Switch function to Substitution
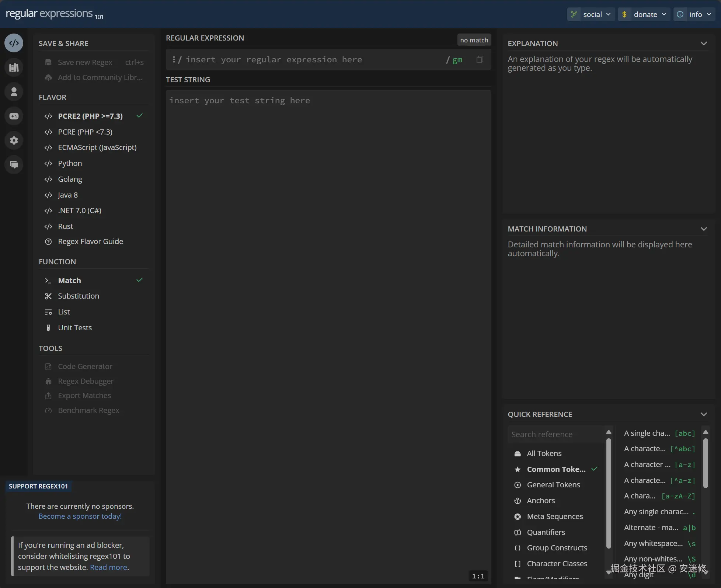 coord(78,296)
